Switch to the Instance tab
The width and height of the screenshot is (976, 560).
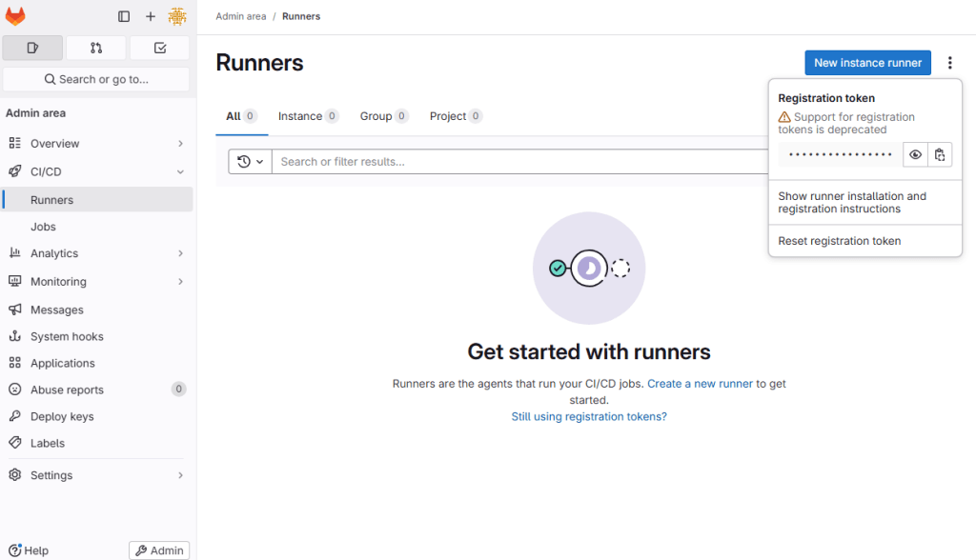308,116
